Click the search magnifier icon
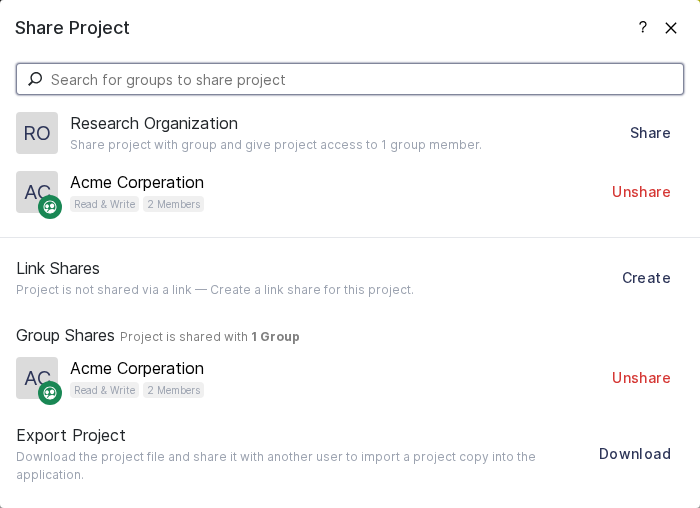The height and width of the screenshot is (508, 700). pyautogui.click(x=35, y=79)
